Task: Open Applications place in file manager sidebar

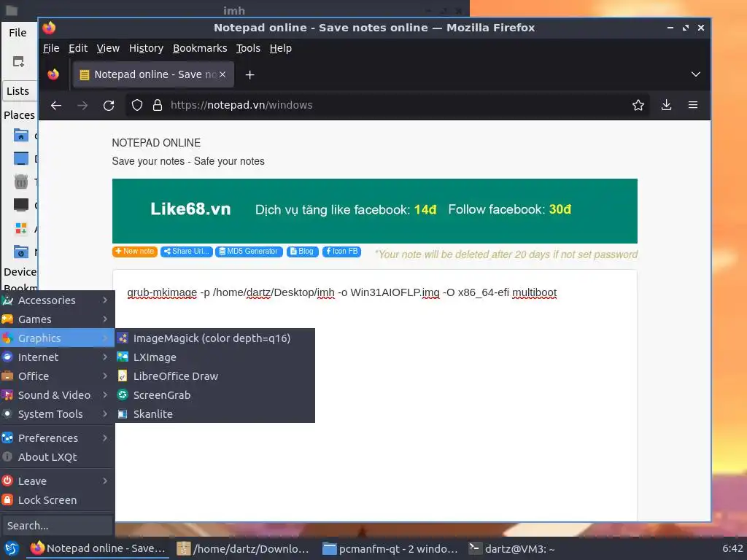Action: [x=20, y=228]
